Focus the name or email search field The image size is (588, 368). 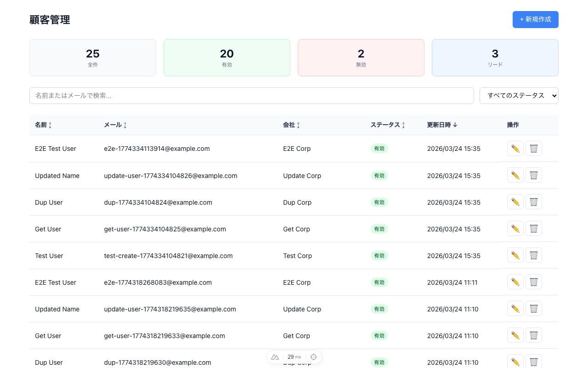pos(251,96)
